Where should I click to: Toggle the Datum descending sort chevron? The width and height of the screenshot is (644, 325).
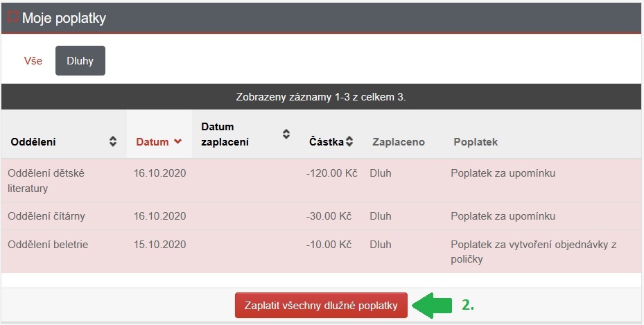tap(177, 141)
